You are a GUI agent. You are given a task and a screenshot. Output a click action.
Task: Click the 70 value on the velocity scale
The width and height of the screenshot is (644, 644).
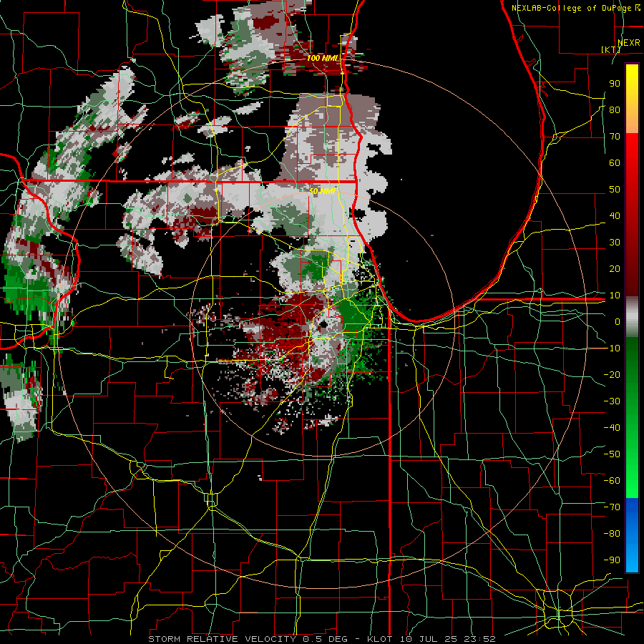point(615,137)
